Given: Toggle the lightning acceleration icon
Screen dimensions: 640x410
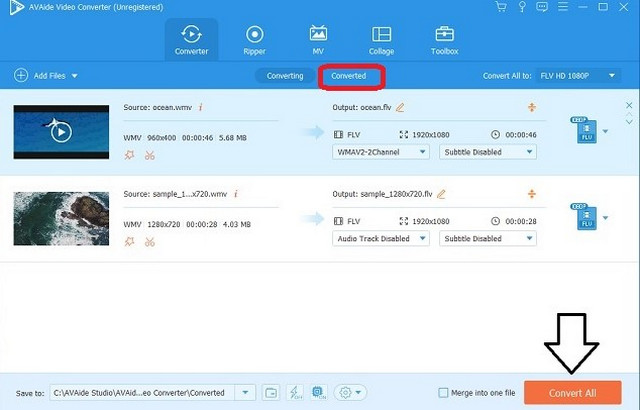Looking at the screenshot, I should [x=295, y=393].
